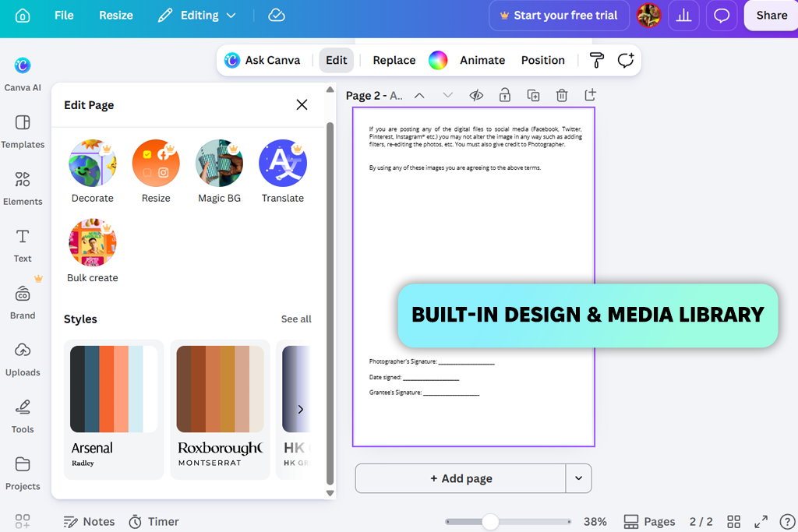Image resolution: width=798 pixels, height=532 pixels.
Task: Open the Brand panel
Action: point(23,302)
